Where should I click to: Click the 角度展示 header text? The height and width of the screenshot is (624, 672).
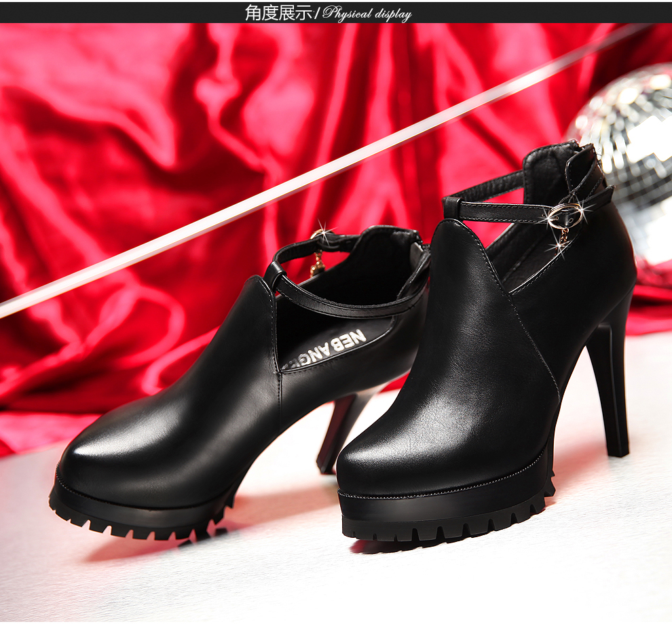[278, 13]
